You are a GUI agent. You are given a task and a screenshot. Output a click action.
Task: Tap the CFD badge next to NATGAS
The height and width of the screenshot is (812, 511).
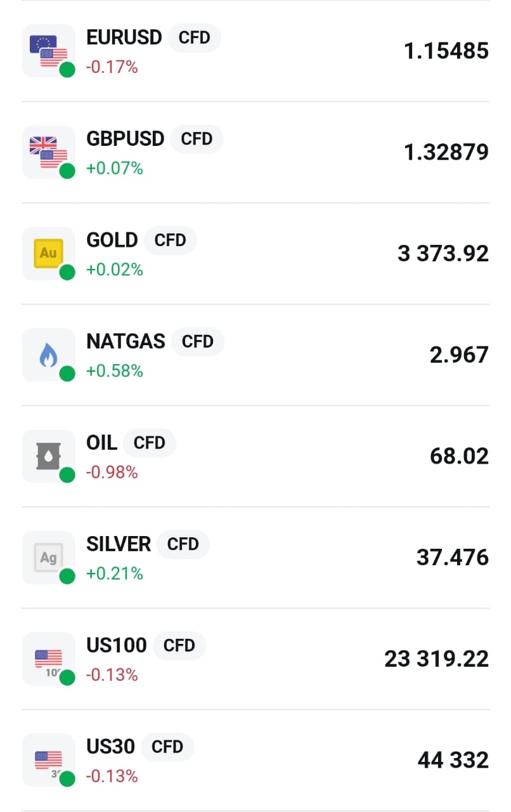(197, 341)
